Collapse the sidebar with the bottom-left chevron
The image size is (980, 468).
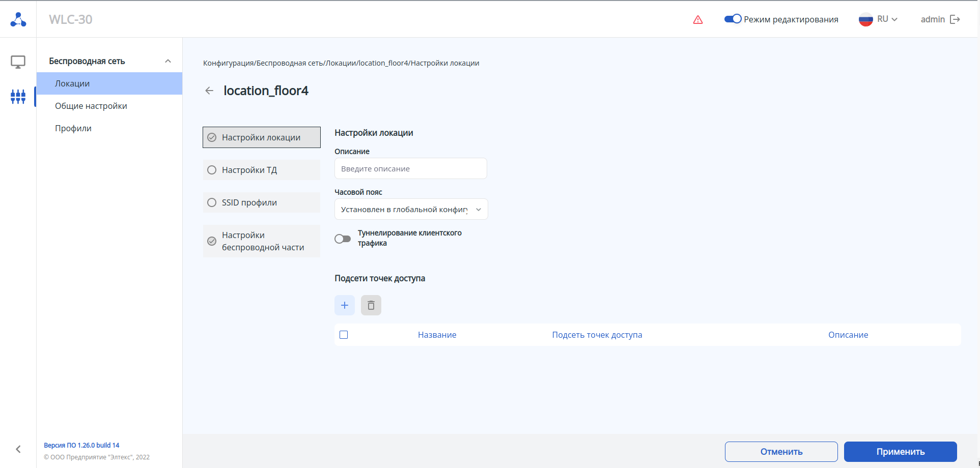(x=18, y=449)
